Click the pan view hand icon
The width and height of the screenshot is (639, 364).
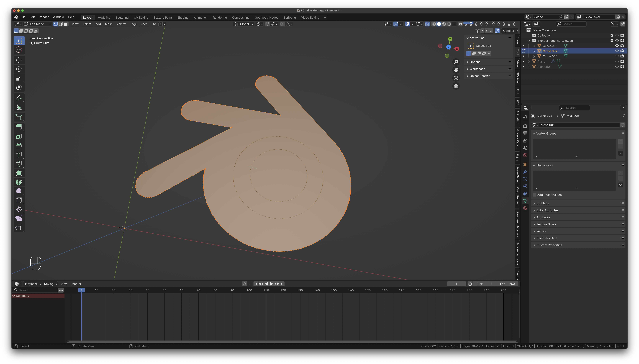[456, 70]
